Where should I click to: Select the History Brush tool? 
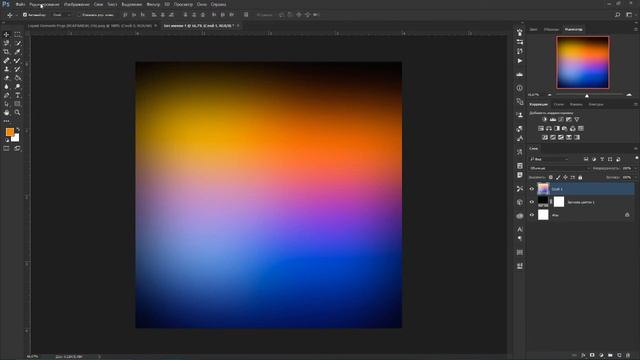[x=18, y=69]
